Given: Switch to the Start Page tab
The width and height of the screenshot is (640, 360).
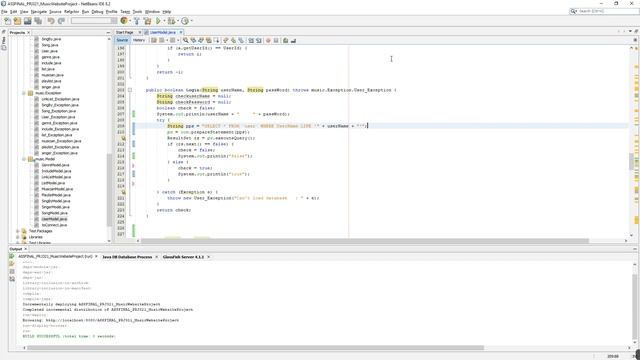Looking at the screenshot, I should (x=124, y=32).
